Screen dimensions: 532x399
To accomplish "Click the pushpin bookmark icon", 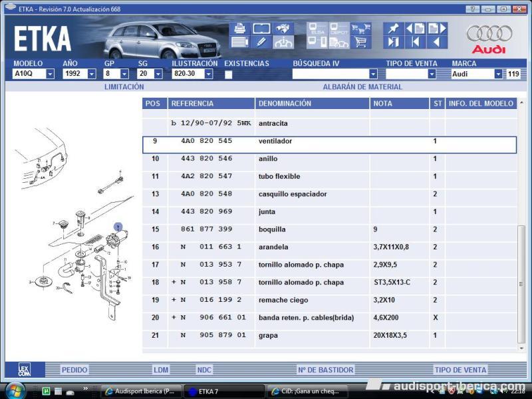I will (394, 29).
